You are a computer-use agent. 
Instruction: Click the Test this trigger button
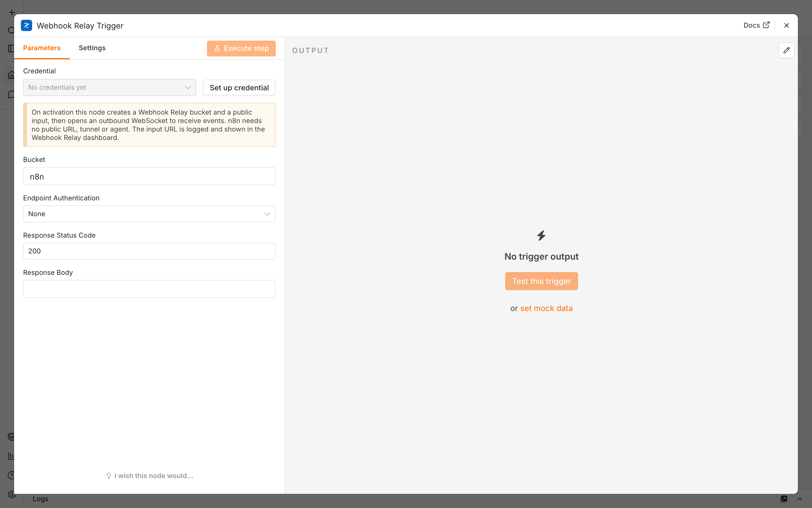541,281
